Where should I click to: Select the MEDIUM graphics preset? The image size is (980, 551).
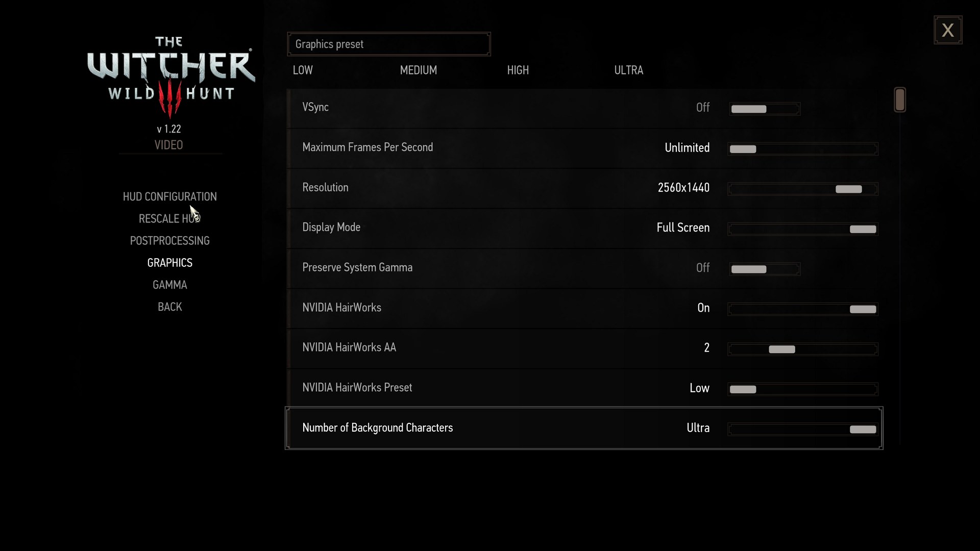419,70
